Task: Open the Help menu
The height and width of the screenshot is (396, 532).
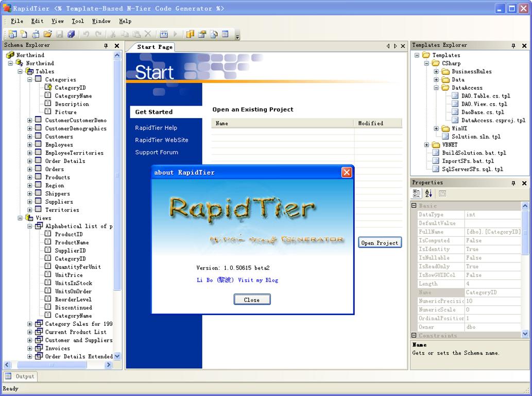Action: [125, 21]
